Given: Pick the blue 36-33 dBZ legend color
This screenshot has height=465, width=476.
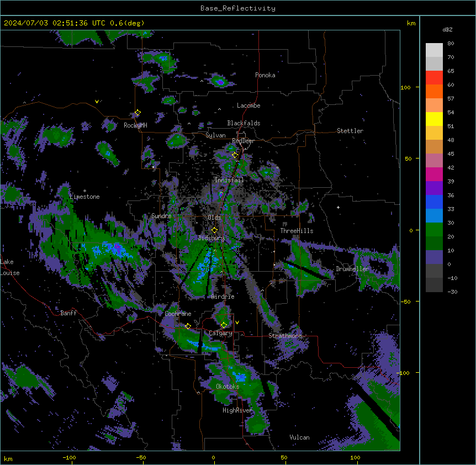Looking at the screenshot, I should tap(434, 202).
